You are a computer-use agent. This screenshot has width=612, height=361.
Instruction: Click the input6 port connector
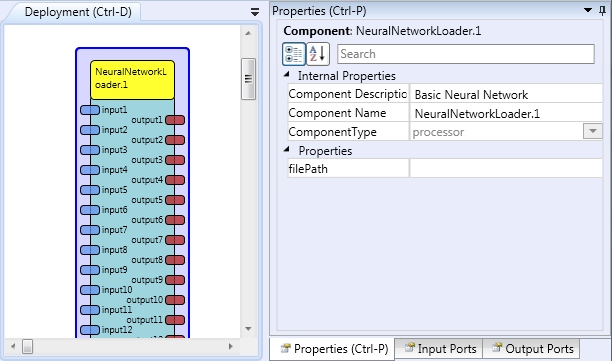(90, 210)
